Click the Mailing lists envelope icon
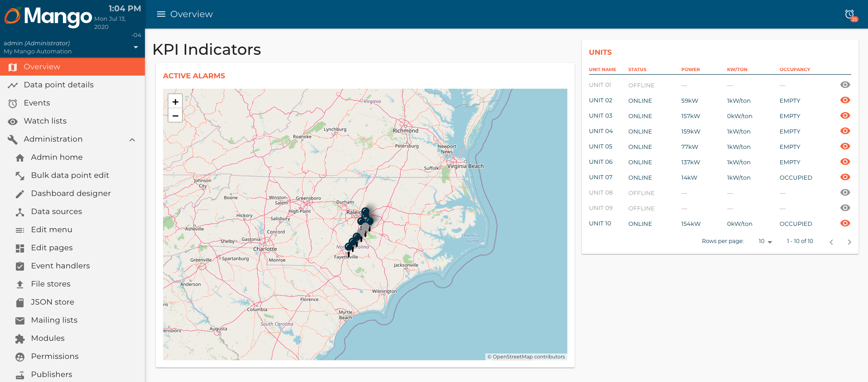 coord(20,320)
